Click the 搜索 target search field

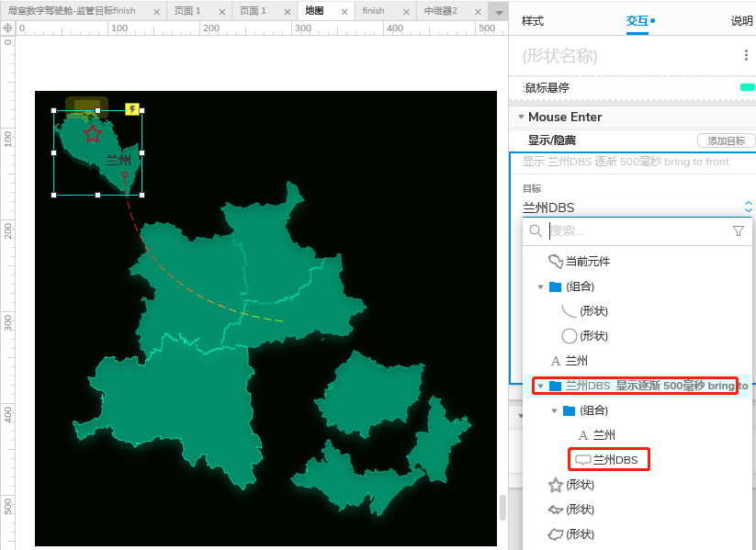coord(634,231)
